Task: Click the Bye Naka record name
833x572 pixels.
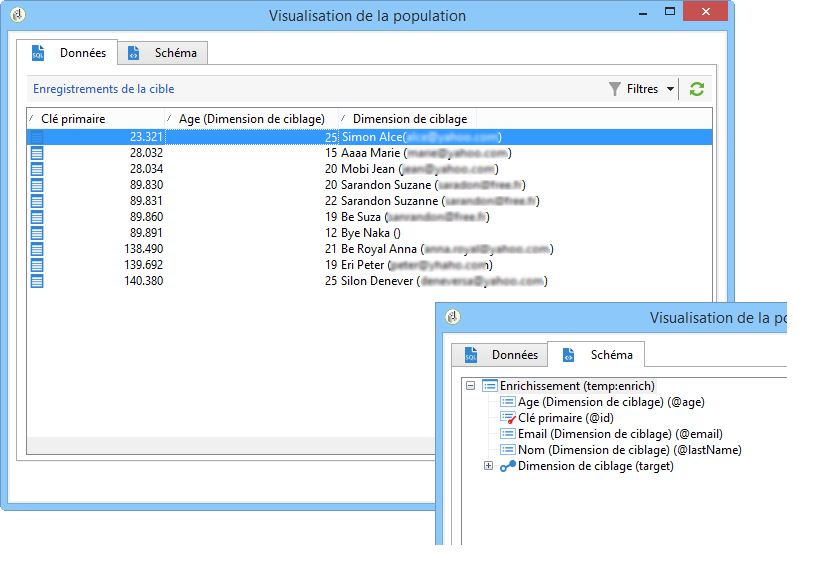Action: [x=365, y=233]
